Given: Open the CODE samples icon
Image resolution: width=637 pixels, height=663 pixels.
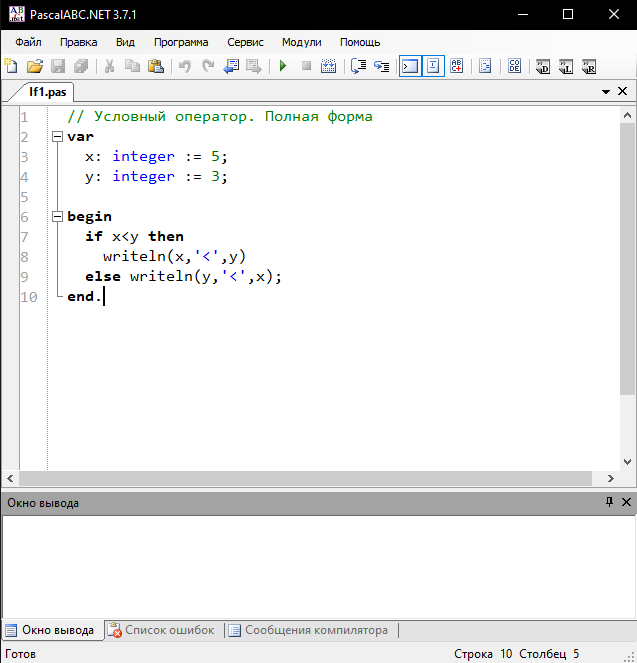Looking at the screenshot, I should click(514, 66).
